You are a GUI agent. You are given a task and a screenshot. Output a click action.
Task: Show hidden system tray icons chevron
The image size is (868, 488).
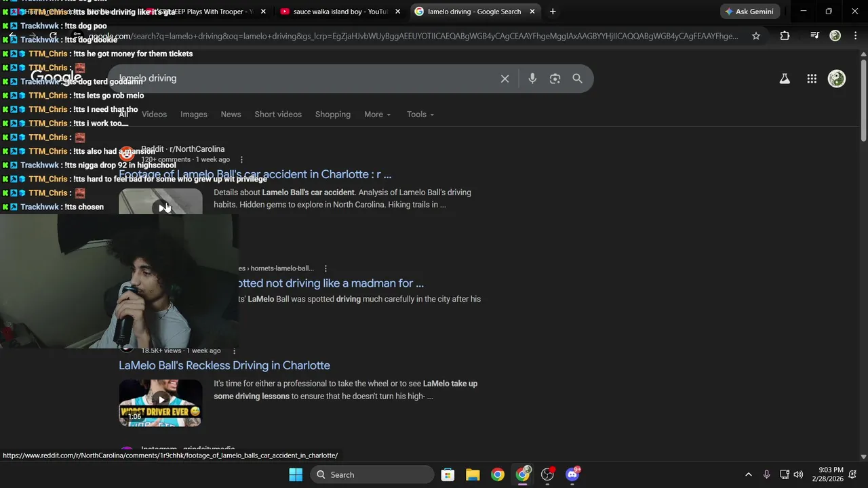tap(748, 474)
